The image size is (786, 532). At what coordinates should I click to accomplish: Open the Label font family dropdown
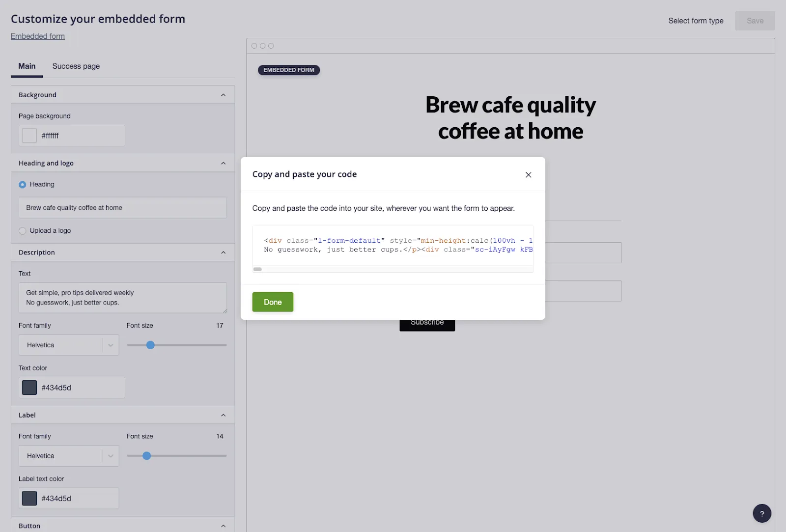coord(69,455)
